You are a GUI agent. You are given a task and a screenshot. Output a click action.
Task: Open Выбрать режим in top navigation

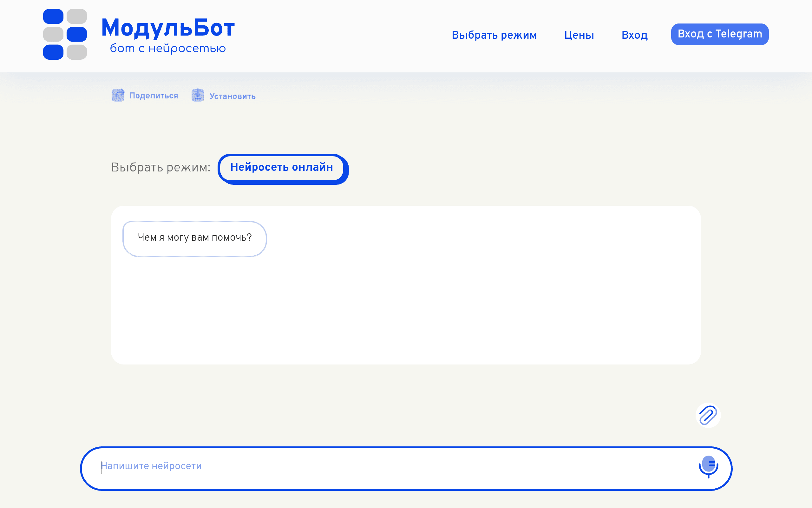click(x=494, y=35)
